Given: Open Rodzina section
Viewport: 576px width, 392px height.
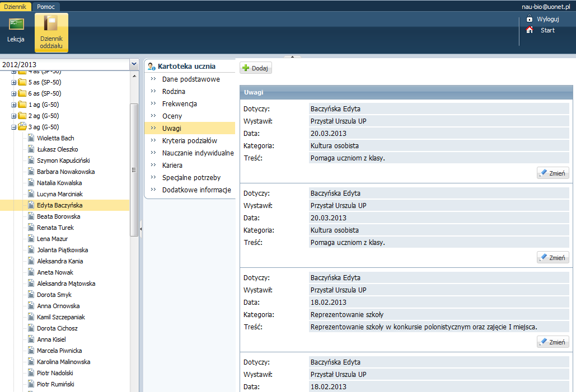Looking at the screenshot, I should pyautogui.click(x=174, y=91).
